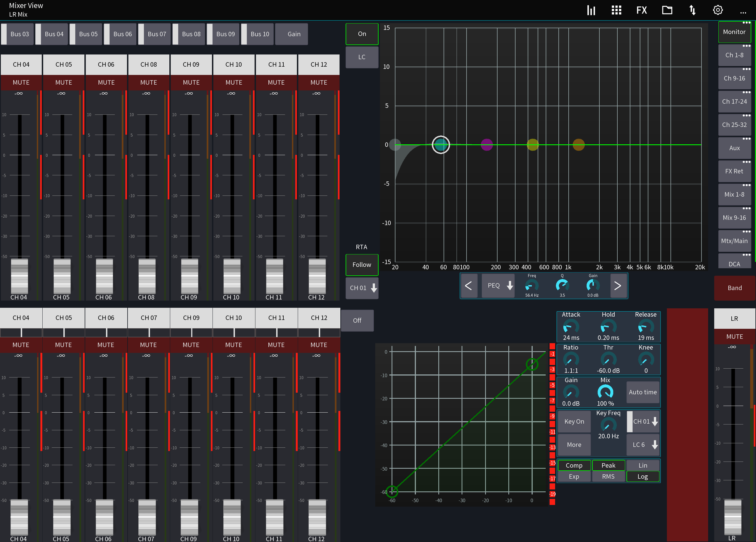Open the LC 6 filter slope dropdown
The width and height of the screenshot is (756, 542).
pos(643,444)
